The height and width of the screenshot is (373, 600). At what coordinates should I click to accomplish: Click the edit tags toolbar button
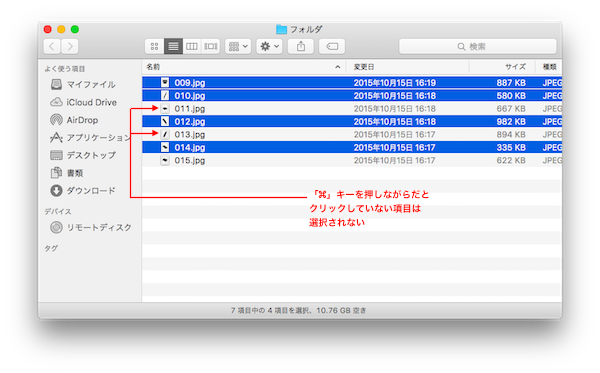pyautogui.click(x=332, y=47)
